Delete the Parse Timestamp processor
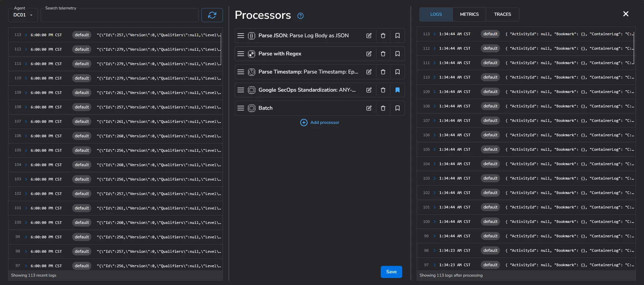The width and height of the screenshot is (644, 285). tap(383, 72)
